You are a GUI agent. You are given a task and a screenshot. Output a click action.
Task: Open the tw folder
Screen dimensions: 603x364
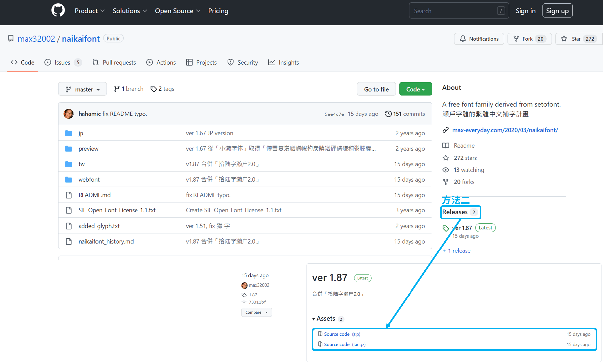[x=82, y=164]
